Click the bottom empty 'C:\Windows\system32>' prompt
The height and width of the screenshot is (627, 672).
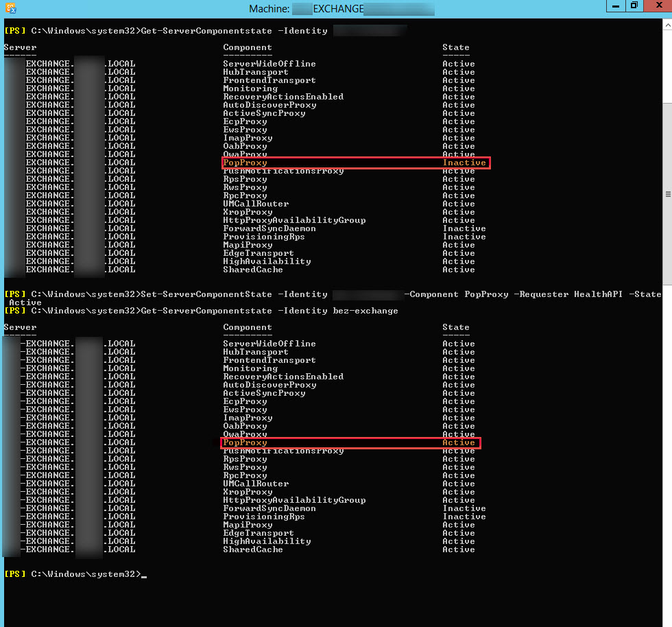tap(86, 574)
